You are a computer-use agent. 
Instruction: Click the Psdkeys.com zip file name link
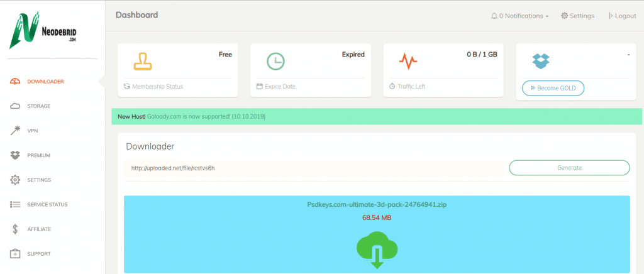click(377, 204)
